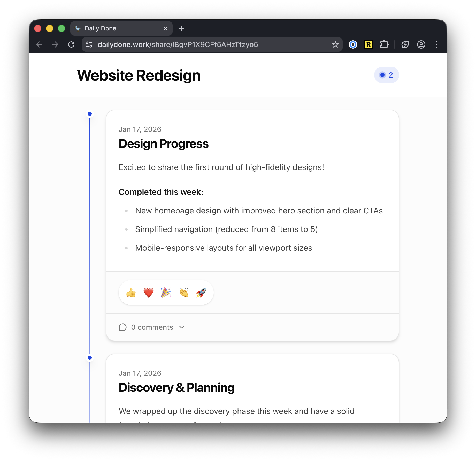Reload the Daily Done page
476x461 pixels.
tap(72, 44)
